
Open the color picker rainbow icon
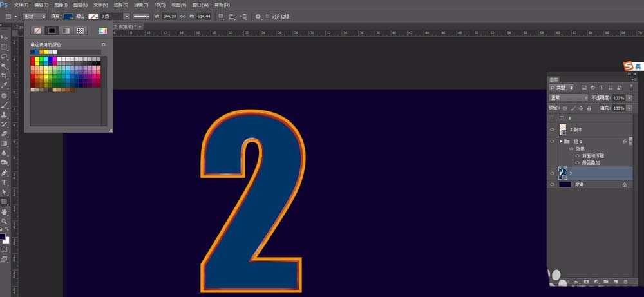tap(102, 30)
